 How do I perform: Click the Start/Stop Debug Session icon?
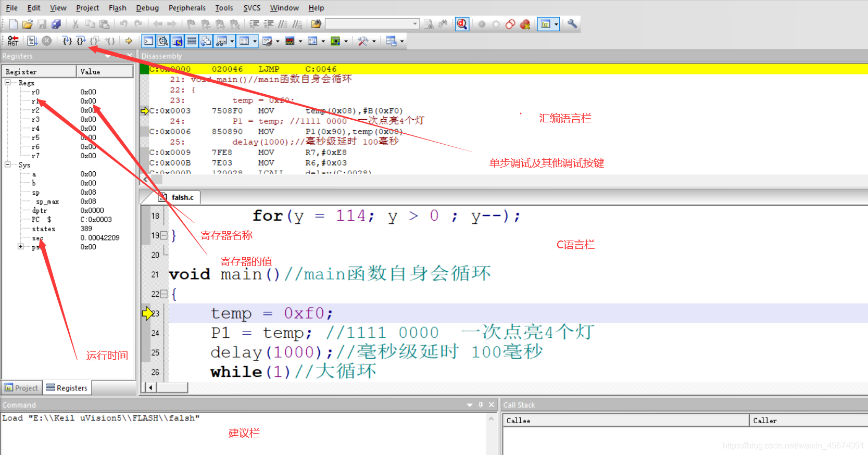(x=462, y=24)
